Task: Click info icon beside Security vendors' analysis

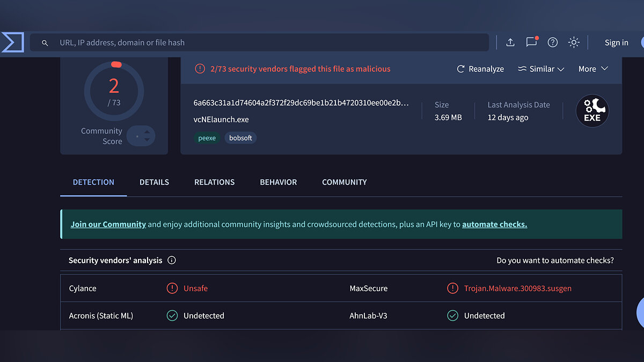Action: point(172,260)
